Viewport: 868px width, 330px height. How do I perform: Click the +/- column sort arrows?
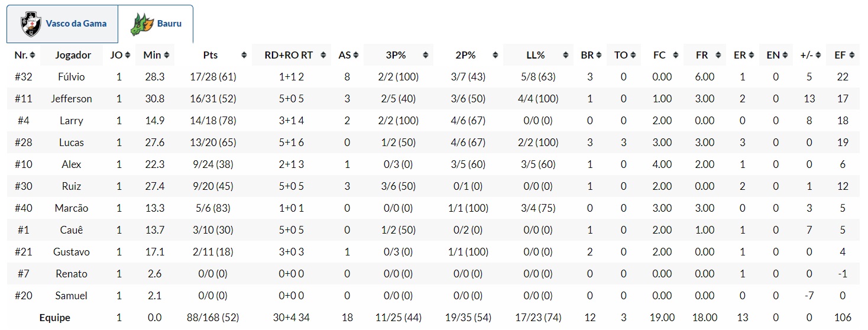point(818,55)
